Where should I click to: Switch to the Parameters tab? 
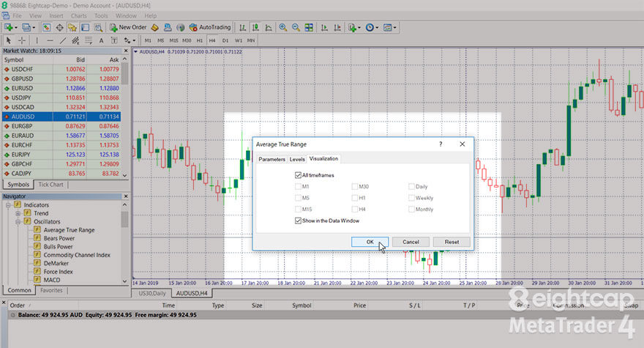[x=272, y=159]
